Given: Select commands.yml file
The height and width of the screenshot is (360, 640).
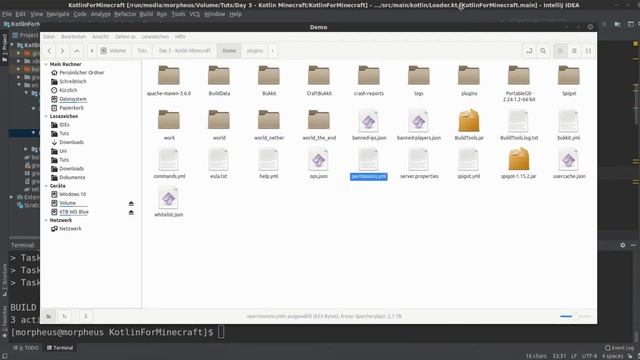Looking at the screenshot, I should [169, 163].
